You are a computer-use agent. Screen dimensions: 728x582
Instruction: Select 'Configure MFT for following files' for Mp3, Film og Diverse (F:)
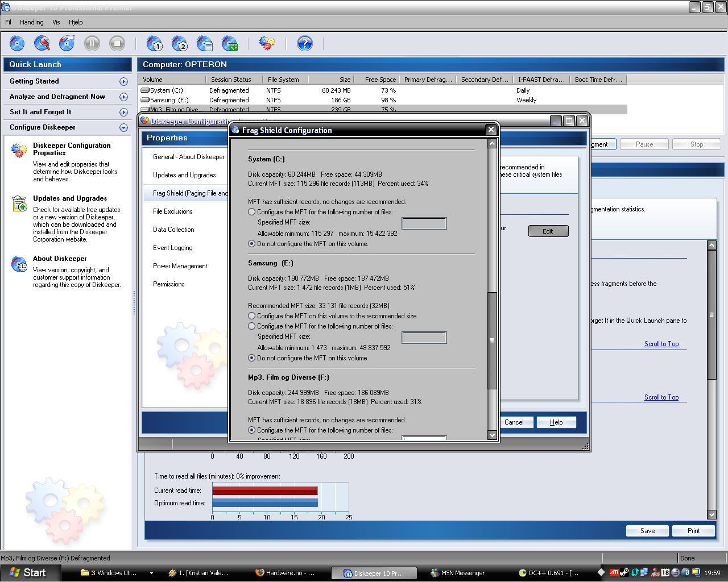click(252, 430)
